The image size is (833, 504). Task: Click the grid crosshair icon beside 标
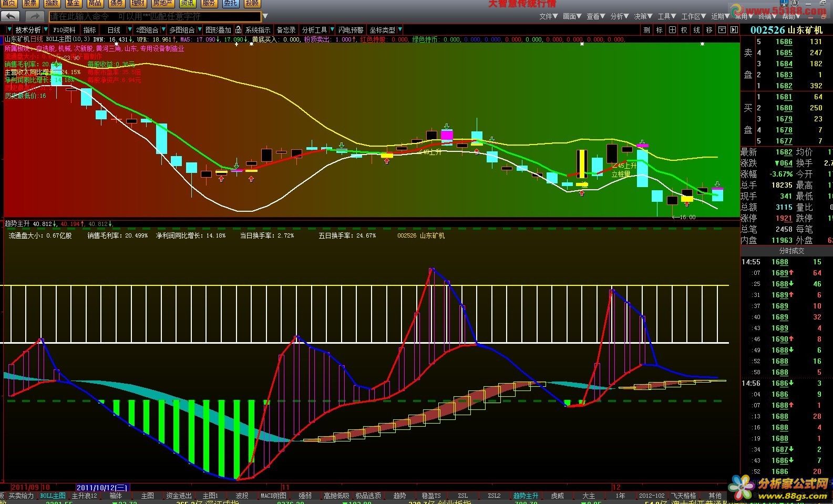672,30
